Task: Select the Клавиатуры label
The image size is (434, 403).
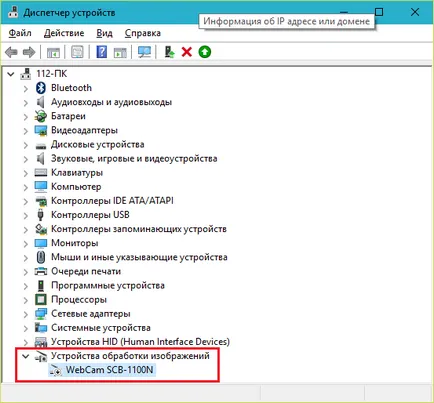Action: [x=77, y=173]
